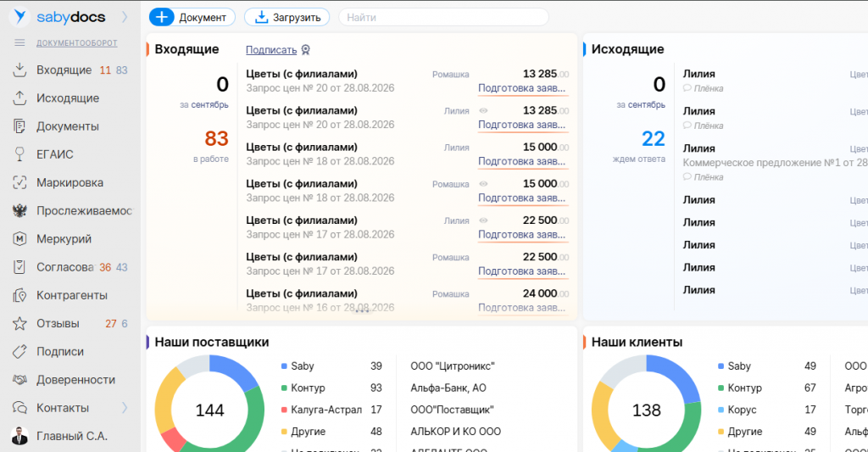868x452 pixels.
Task: Click the sabydocs bird logo
Action: pos(20,17)
